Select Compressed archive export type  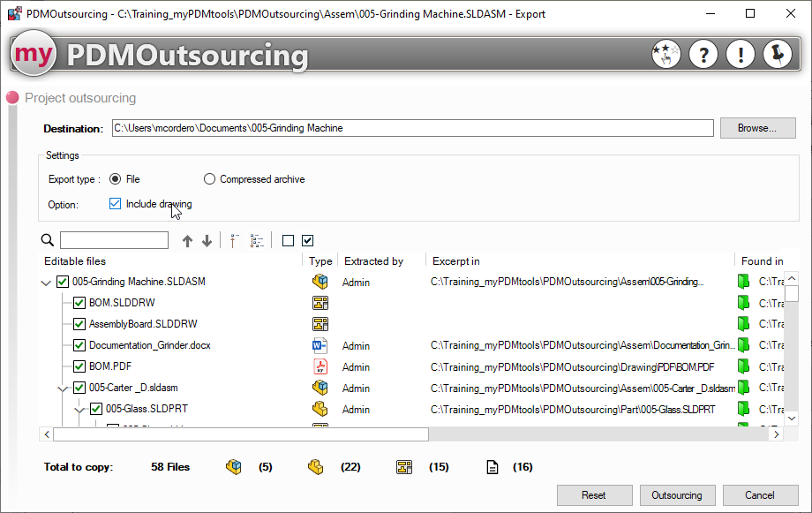[209, 179]
